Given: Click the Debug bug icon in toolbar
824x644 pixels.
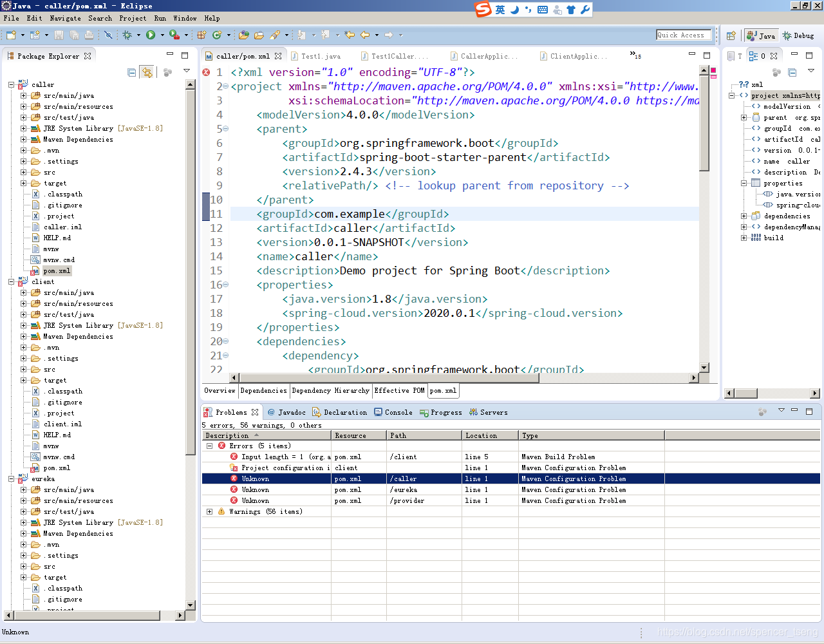Looking at the screenshot, I should 127,35.
